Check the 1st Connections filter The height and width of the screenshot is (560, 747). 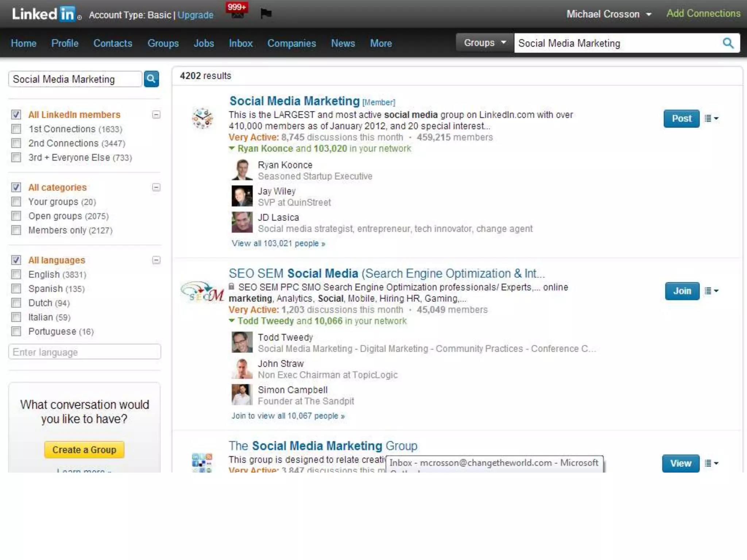pyautogui.click(x=16, y=129)
